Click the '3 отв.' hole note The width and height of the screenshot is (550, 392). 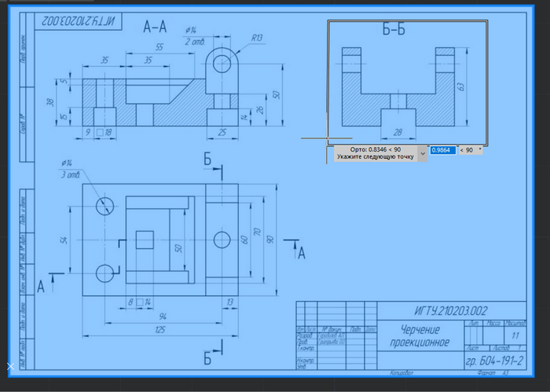71,174
